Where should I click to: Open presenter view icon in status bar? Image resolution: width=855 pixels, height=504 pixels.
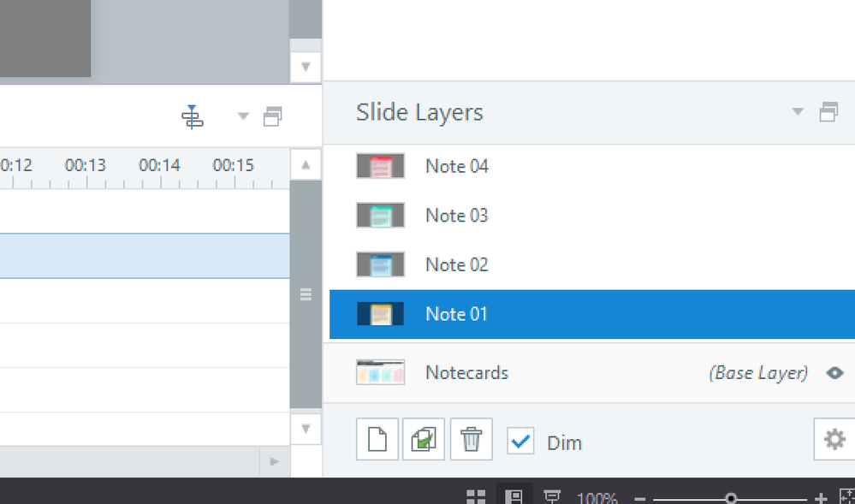coord(553,497)
